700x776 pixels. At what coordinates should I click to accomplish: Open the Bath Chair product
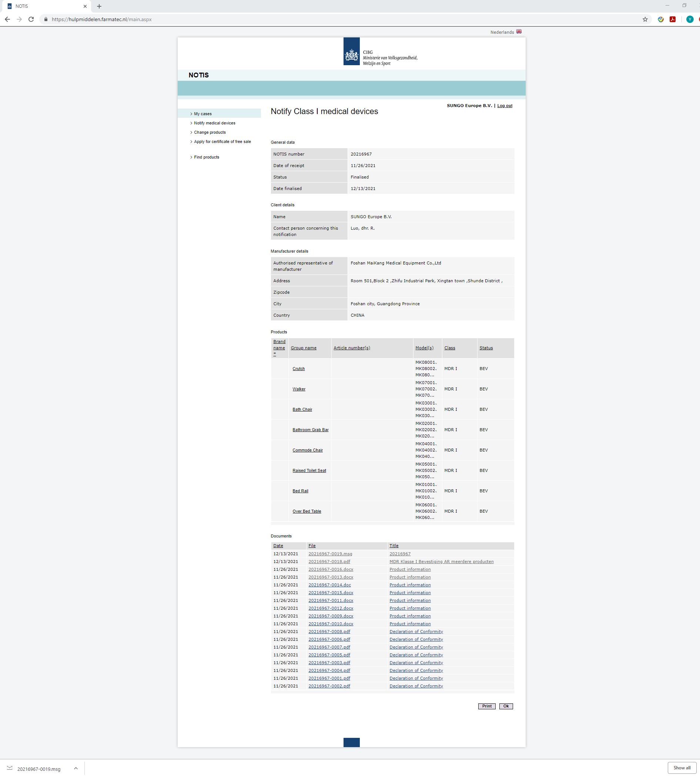(302, 410)
